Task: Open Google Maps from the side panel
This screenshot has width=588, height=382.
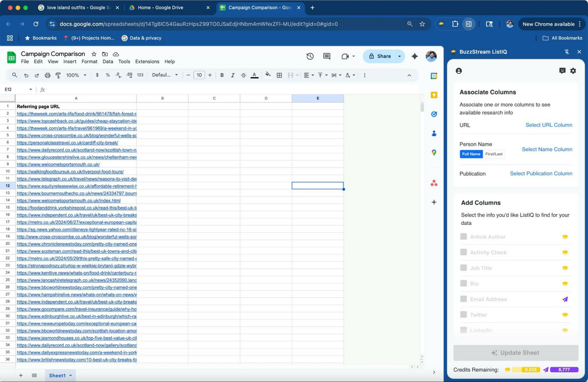Action: [433, 152]
